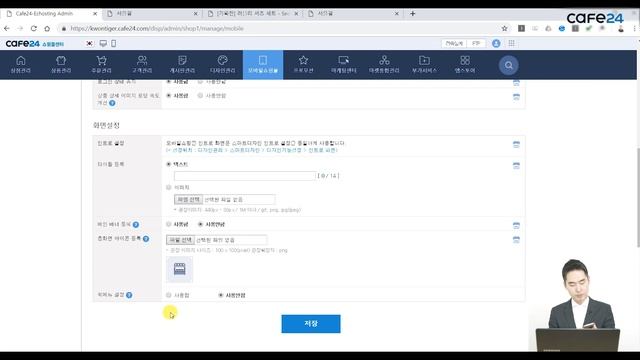Image resolution: width=640 pixels, height=360 pixels.
Task: Open 게시판관리 with the board icon
Action: (182, 65)
